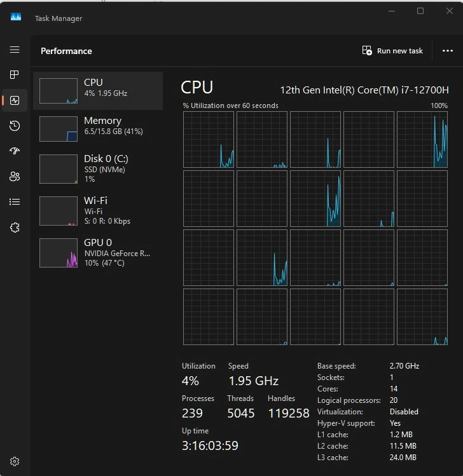
Task: Click the Task Manager window title
Action: pos(59,18)
